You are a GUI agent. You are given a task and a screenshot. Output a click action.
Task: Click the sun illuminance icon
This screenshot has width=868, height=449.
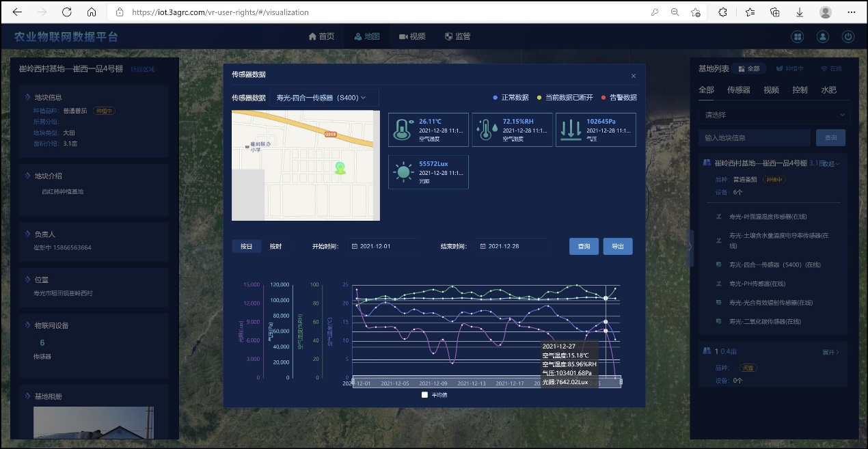[403, 172]
